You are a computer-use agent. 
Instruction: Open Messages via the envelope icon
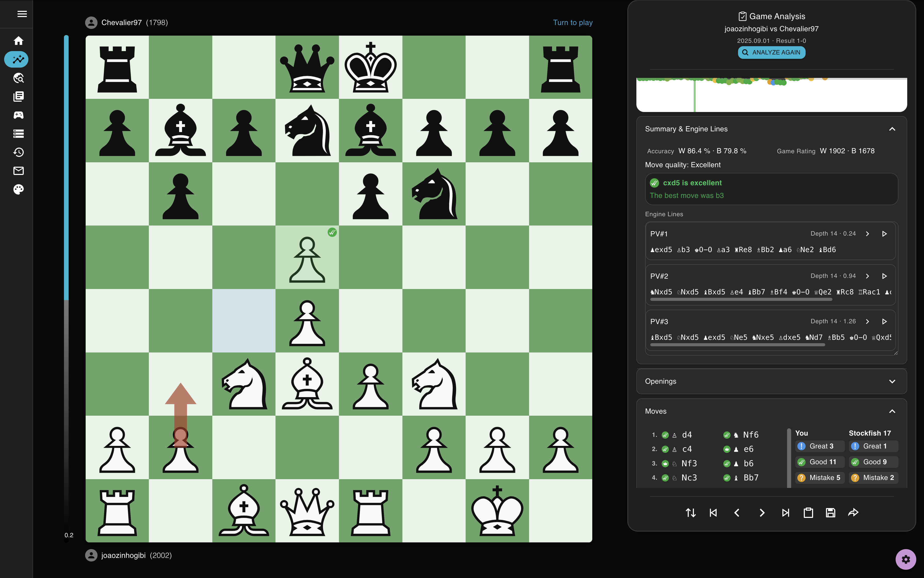point(19,171)
